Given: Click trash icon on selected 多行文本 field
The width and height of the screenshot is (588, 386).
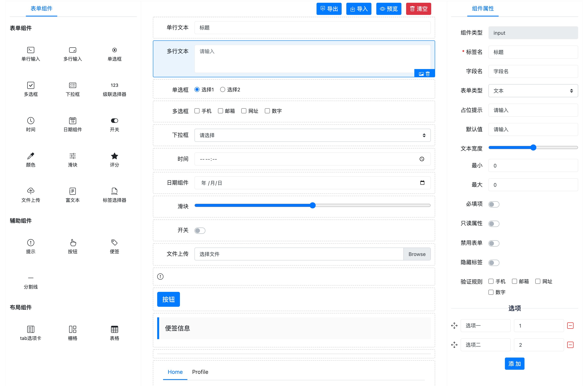Looking at the screenshot, I should point(428,74).
